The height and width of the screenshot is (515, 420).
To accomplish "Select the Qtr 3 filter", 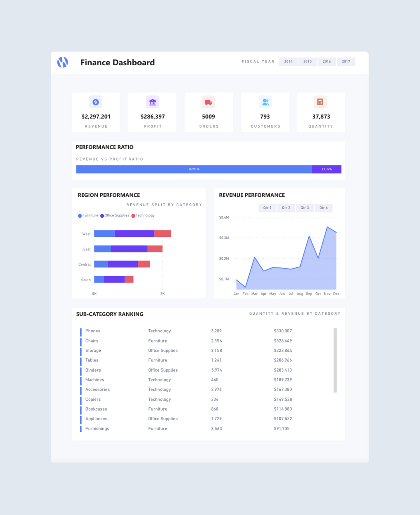I will pyautogui.click(x=304, y=208).
